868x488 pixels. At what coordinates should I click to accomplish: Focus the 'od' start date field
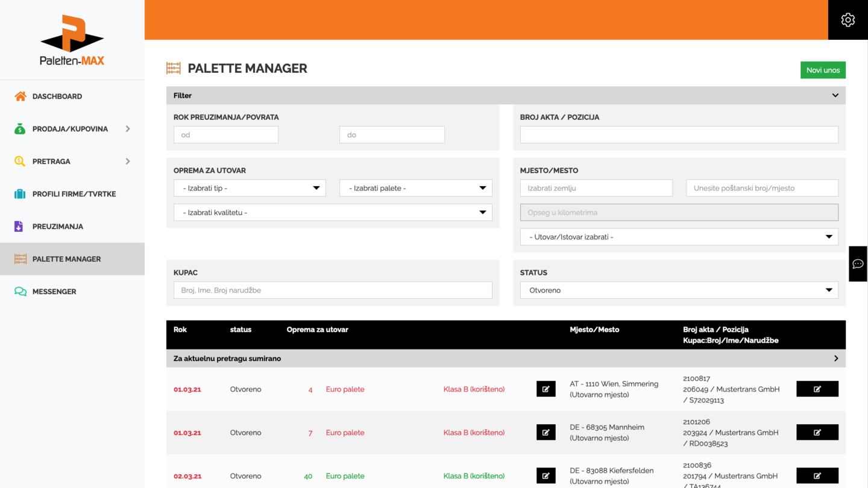coord(226,135)
